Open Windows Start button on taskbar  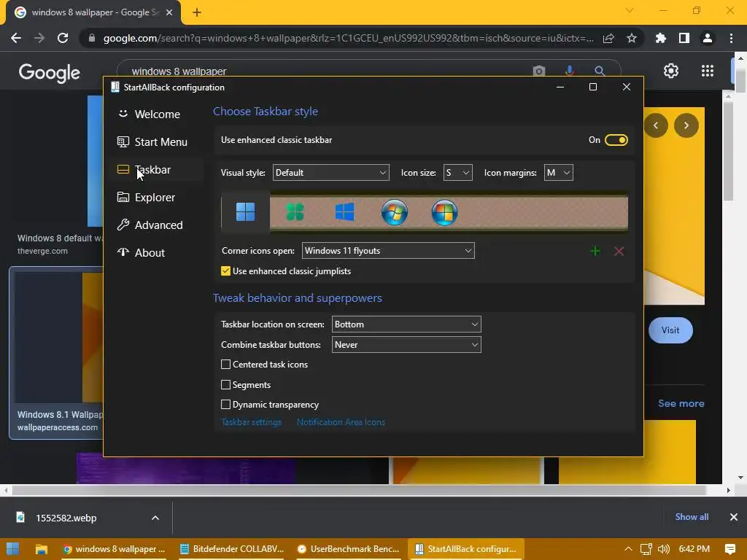coord(13,549)
